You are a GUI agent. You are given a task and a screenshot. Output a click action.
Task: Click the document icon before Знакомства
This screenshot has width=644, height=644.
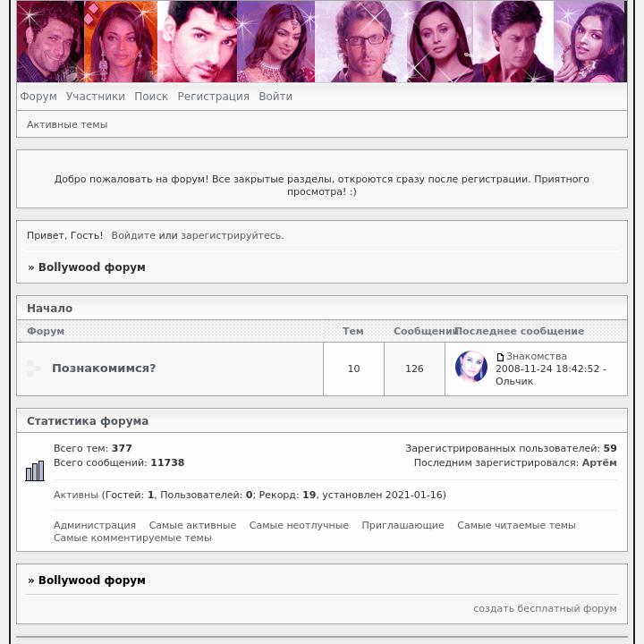[x=500, y=357]
